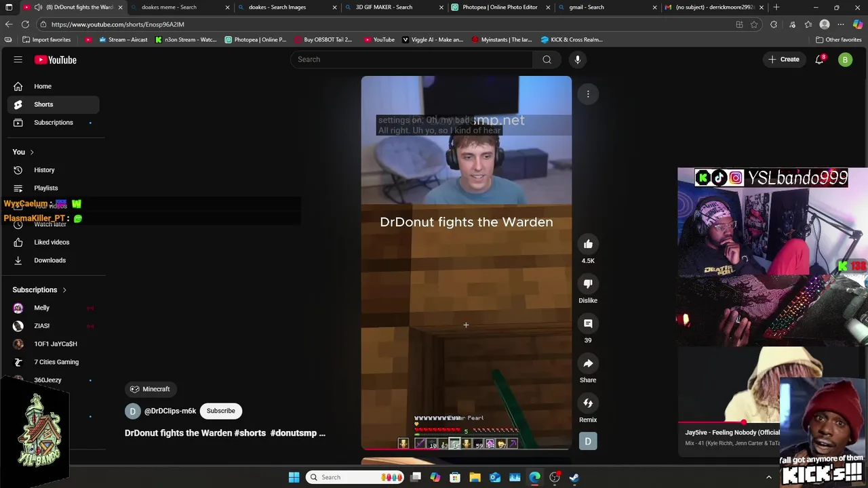Screen dimensions: 868x488
Task: Open the YouTube hamburger guide menu
Action: click(x=18, y=60)
